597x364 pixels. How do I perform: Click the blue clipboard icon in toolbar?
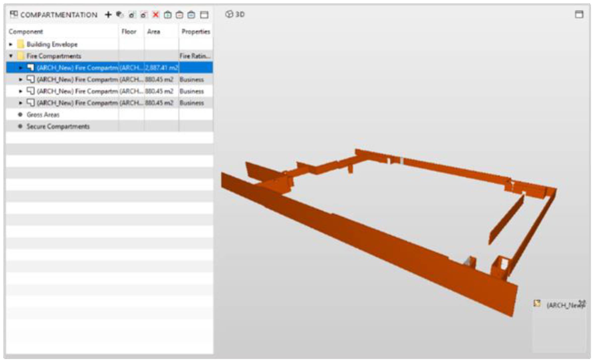(191, 15)
